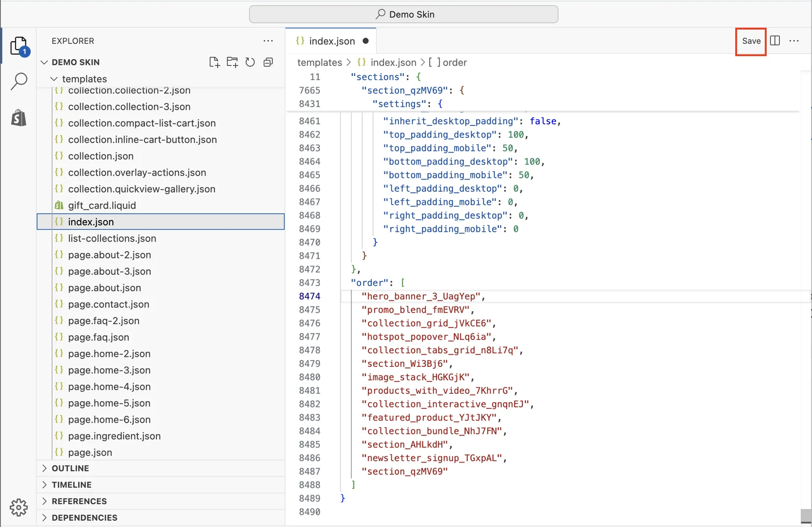Screen dimensions: 812x527
Task: Select the Explorer icon in the activity bar
Action: (x=19, y=45)
